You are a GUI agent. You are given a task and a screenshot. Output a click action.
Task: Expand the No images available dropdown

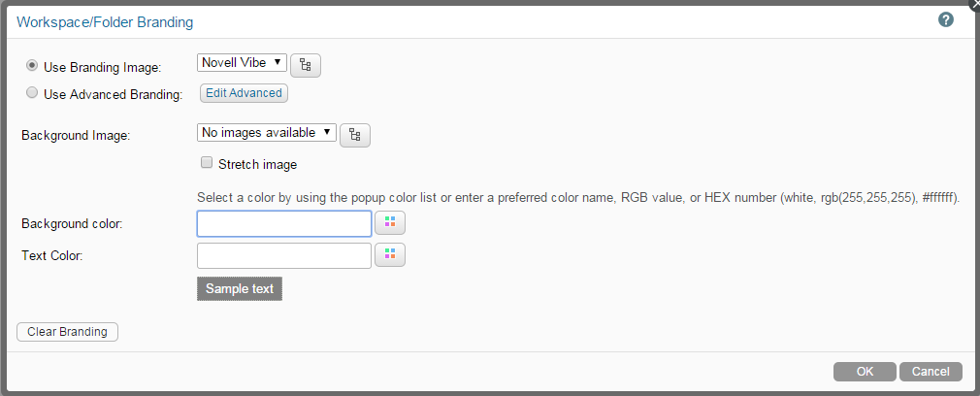point(267,132)
